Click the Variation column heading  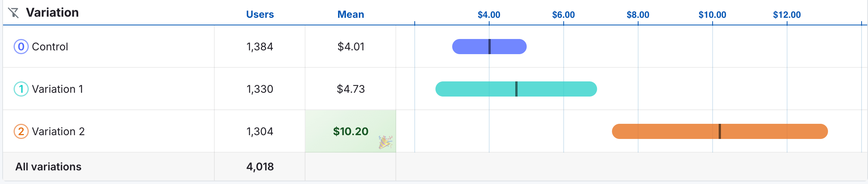52,12
